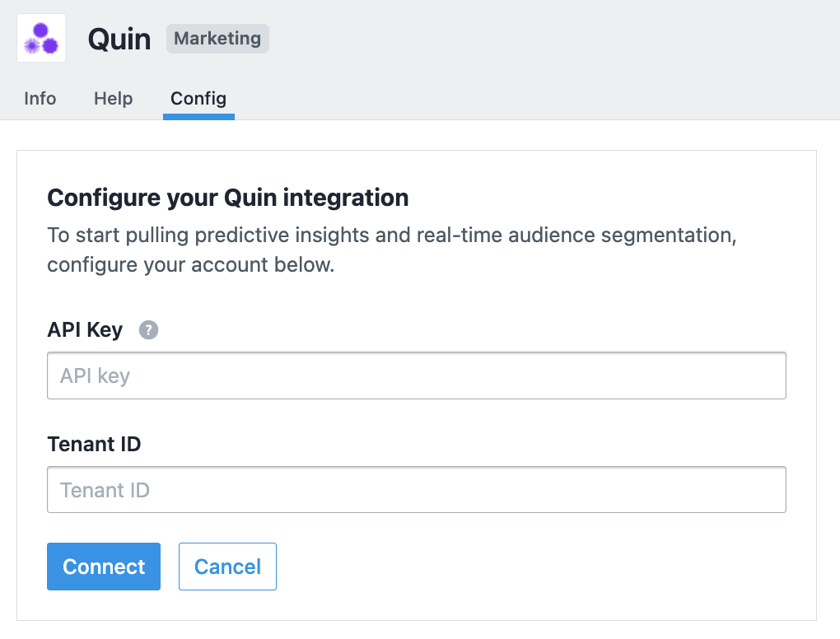Screen dimensions: 840x639
Task: Focus the Tenant ID input field
Action: [x=417, y=490]
